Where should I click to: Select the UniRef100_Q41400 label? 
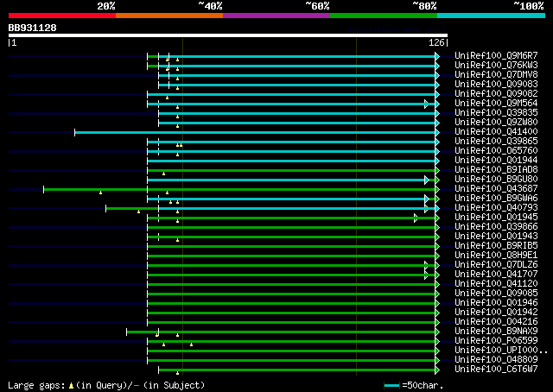(496, 132)
